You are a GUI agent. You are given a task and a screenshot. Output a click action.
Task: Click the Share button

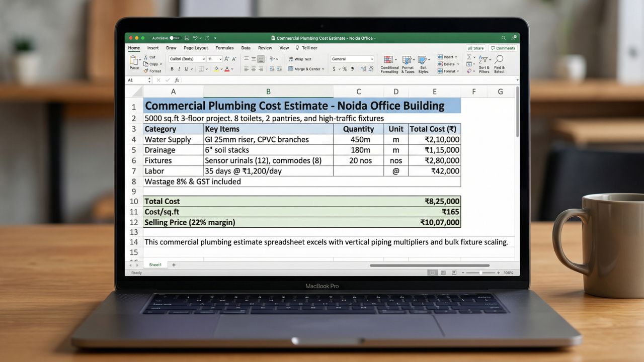[476, 48]
